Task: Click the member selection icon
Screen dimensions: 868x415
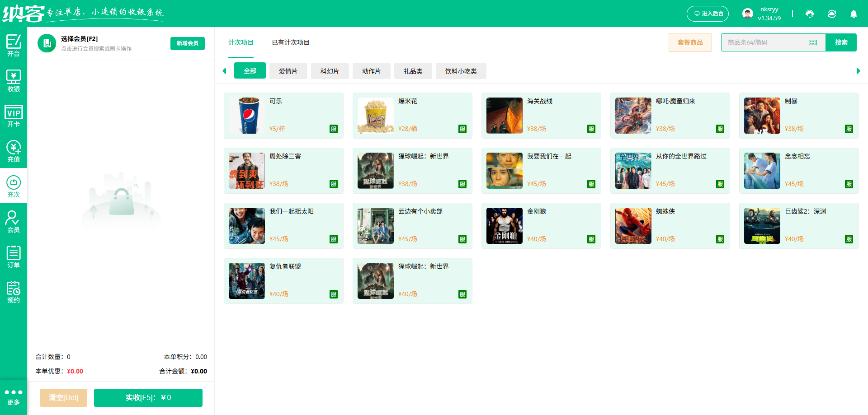Action: [x=47, y=43]
